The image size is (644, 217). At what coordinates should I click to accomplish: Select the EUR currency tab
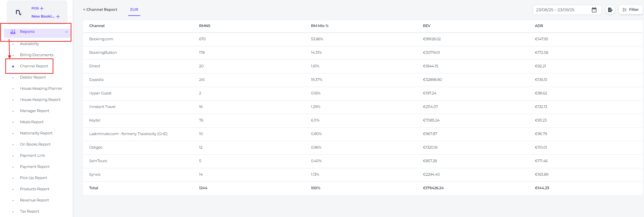[x=134, y=10]
